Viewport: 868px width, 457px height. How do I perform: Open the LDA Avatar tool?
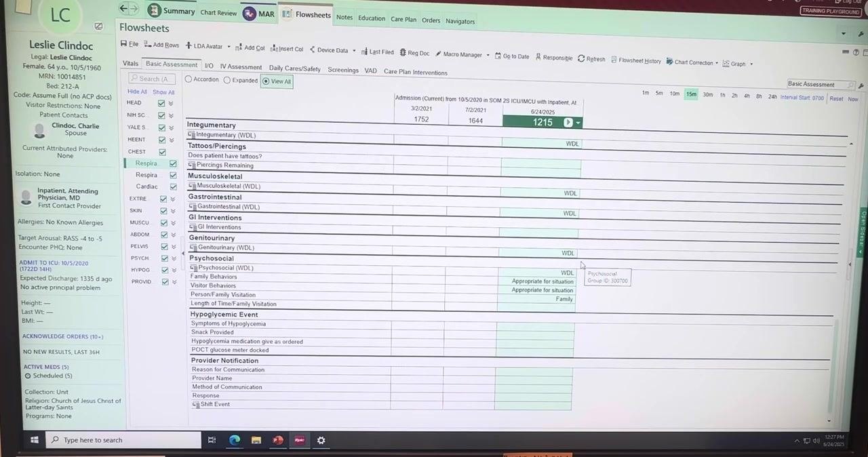pyautogui.click(x=204, y=46)
